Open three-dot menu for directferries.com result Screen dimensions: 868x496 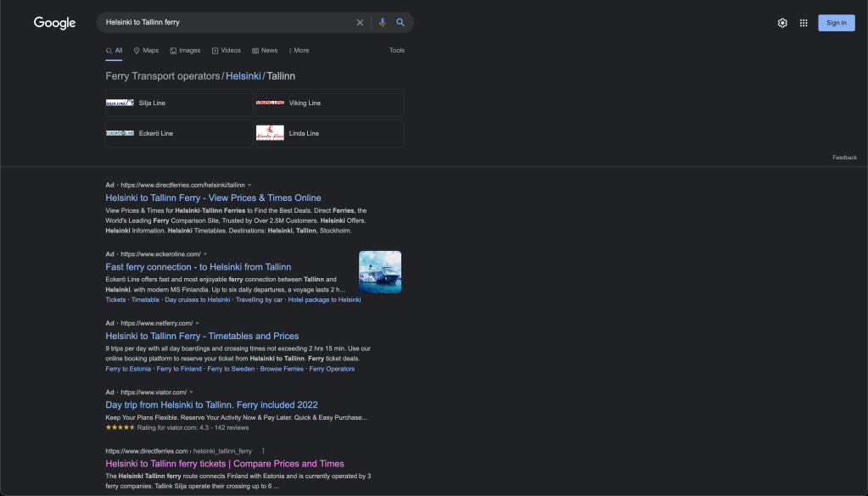tap(263, 451)
